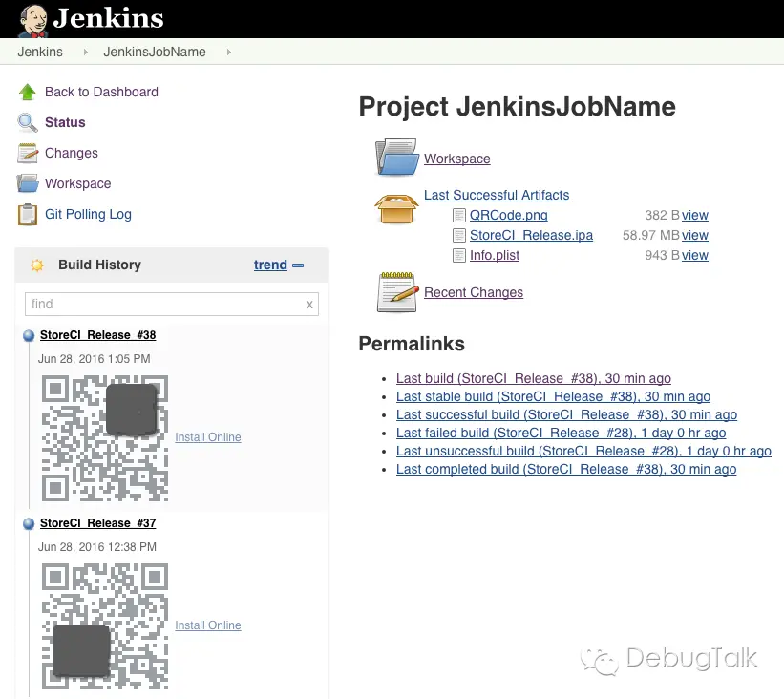Click the green Back to Dashboard arrow icon
This screenshot has width=784, height=699.
(x=27, y=92)
